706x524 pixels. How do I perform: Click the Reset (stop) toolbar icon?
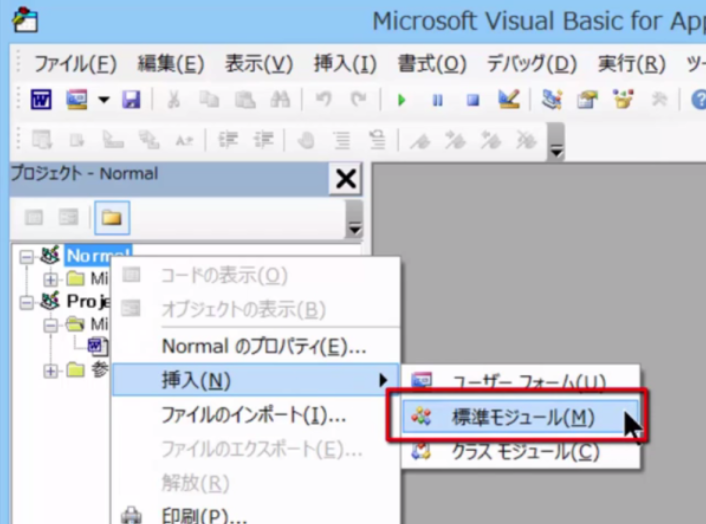(x=472, y=100)
